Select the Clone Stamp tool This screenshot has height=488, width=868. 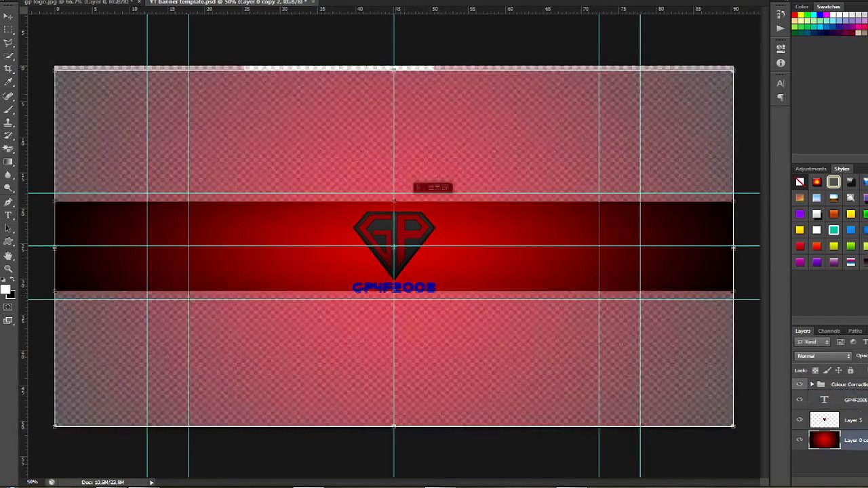pos(8,123)
